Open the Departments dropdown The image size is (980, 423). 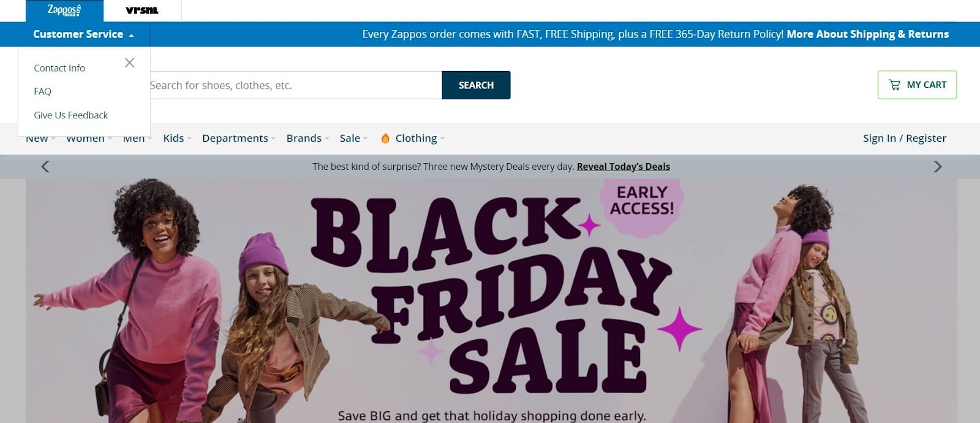tap(239, 139)
